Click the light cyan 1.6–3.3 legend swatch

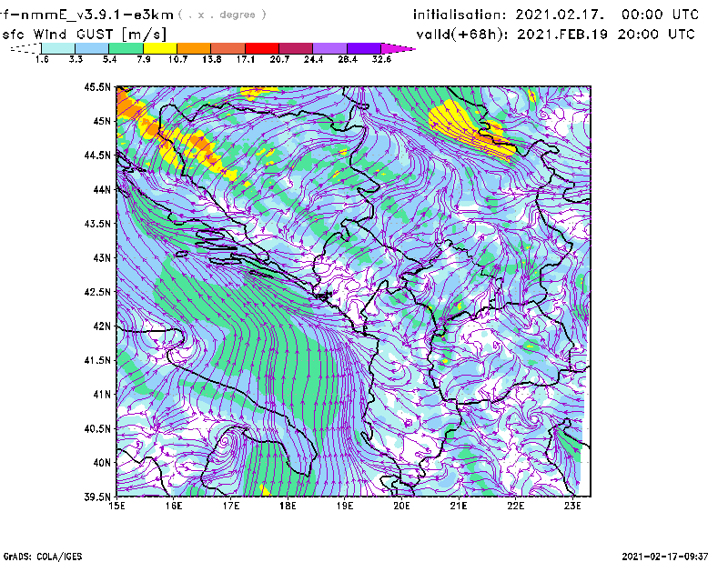[58, 48]
